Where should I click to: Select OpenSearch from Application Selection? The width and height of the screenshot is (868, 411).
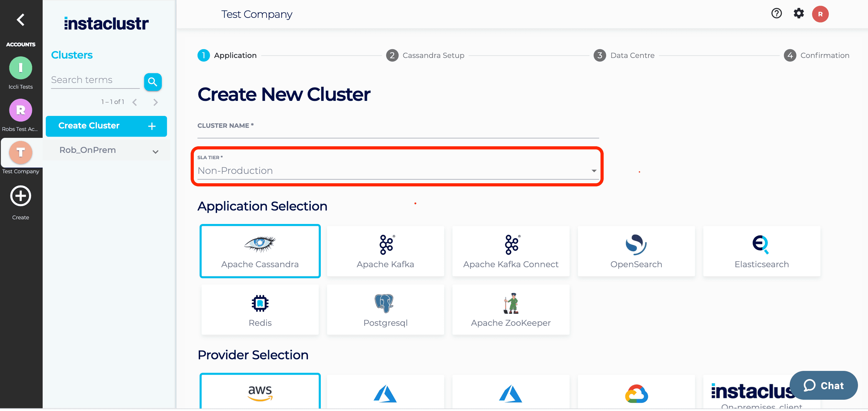pos(636,251)
